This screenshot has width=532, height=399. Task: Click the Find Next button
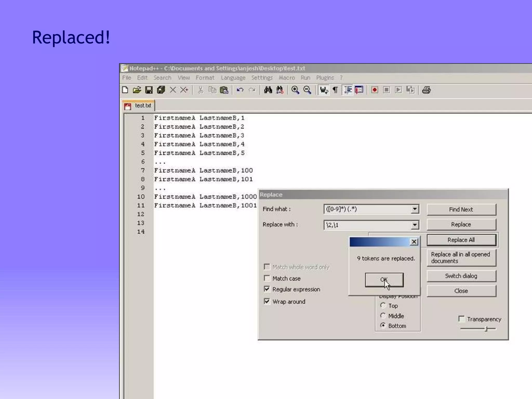pyautogui.click(x=461, y=209)
